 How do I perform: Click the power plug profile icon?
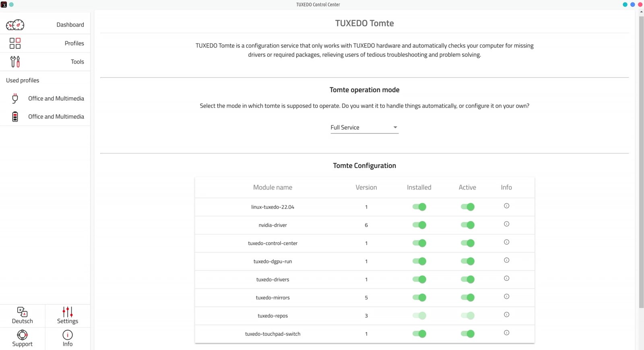pyautogui.click(x=15, y=98)
